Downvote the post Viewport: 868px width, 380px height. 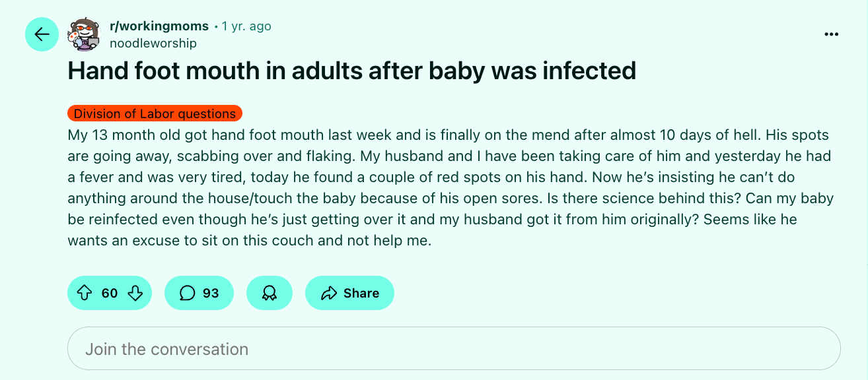(135, 293)
